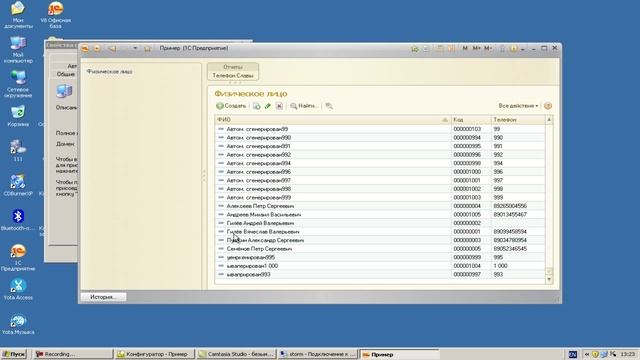Image resolution: width=640 pixels, height=360 pixels.
Task: Open 1С Предприятие desktop icon
Action: point(18,258)
